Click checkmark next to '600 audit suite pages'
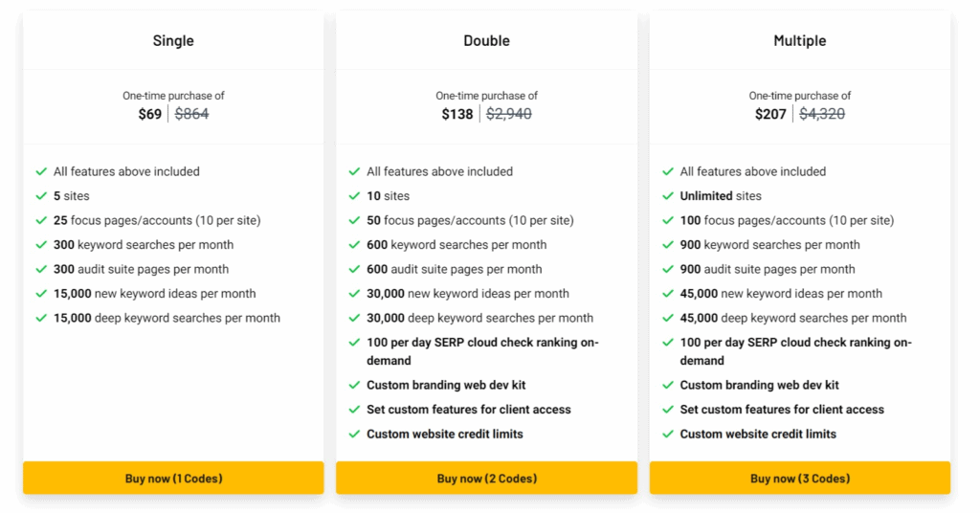980x513 pixels. (354, 269)
